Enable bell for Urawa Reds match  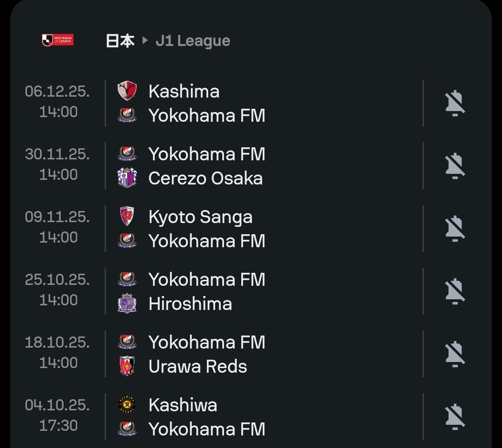pos(455,354)
